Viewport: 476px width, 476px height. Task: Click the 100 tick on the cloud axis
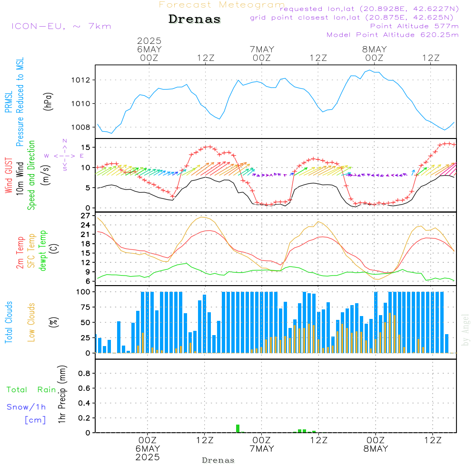pyautogui.click(x=83, y=292)
